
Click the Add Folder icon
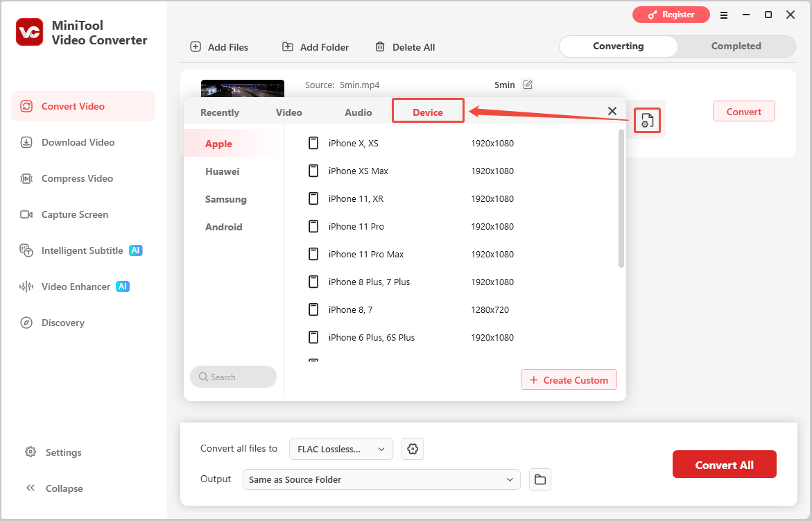pos(287,46)
